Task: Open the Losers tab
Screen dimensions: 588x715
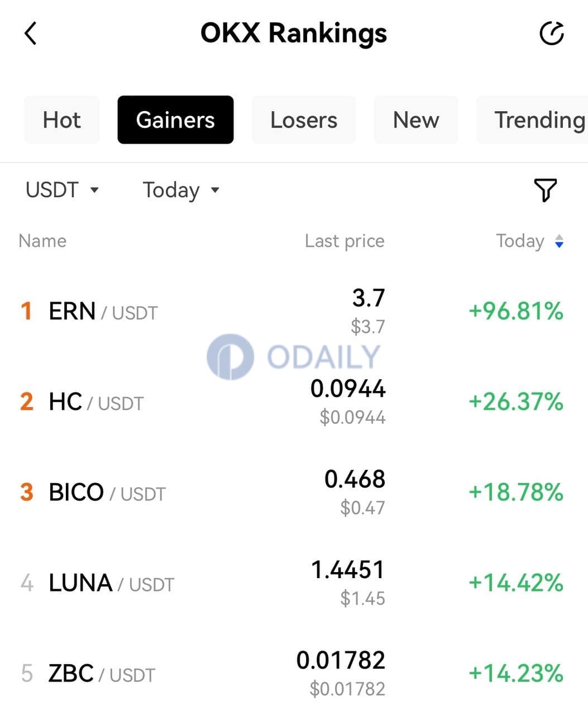Action: coord(304,120)
